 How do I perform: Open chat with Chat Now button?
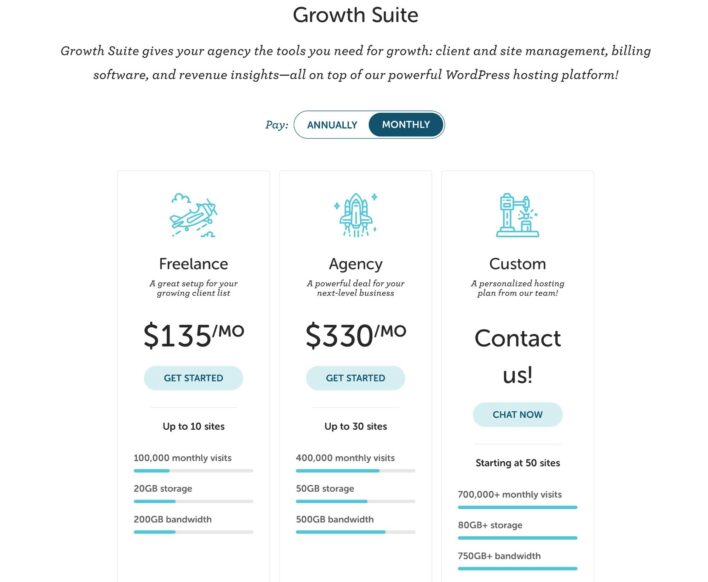pos(517,414)
